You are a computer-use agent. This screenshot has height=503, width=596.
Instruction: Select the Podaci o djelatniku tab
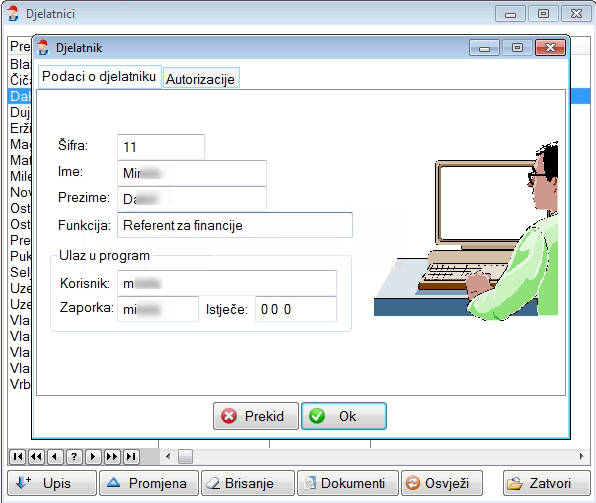point(100,77)
